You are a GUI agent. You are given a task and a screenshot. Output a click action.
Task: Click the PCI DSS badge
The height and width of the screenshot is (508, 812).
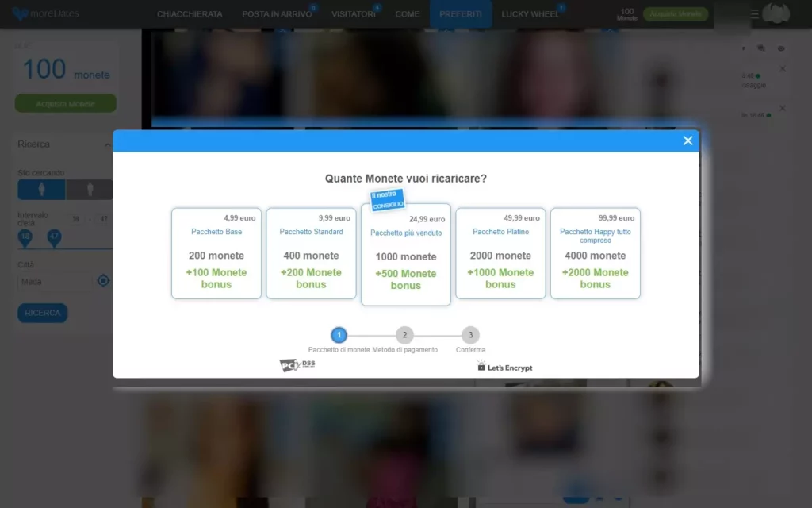coord(297,365)
